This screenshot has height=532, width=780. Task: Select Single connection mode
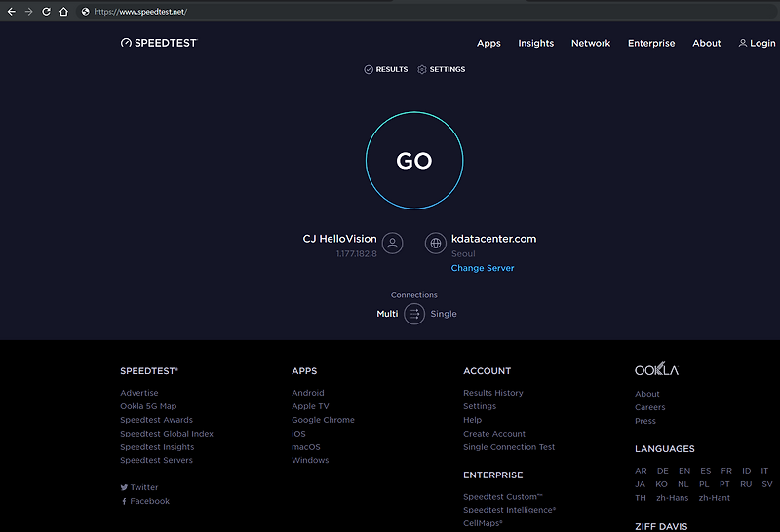[444, 314]
